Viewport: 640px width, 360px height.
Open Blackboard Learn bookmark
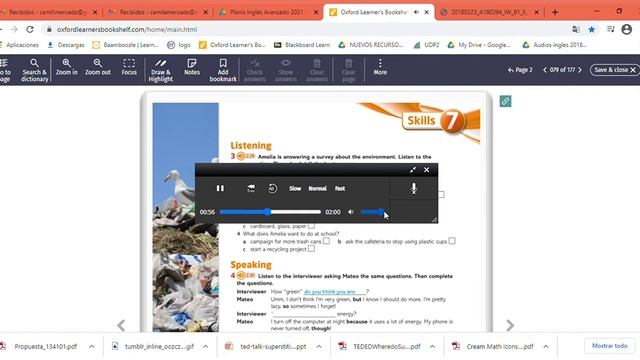tap(302, 45)
